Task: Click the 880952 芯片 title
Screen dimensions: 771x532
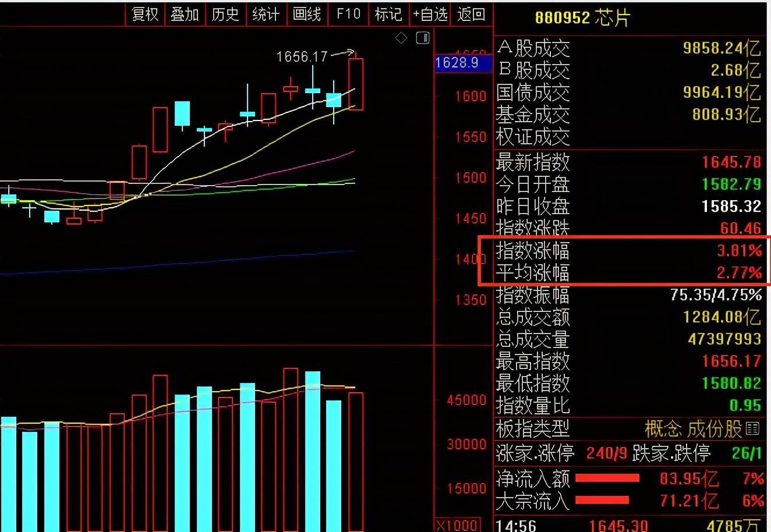Action: [582, 18]
